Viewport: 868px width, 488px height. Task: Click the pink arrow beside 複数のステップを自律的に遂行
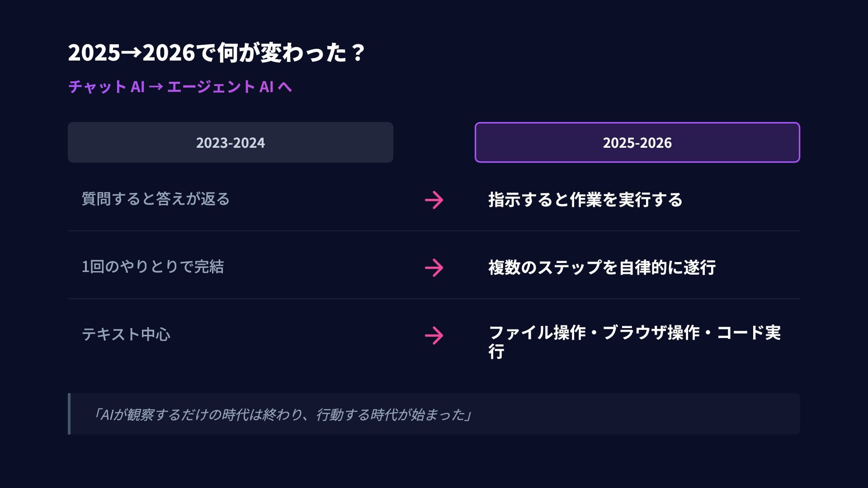click(434, 267)
